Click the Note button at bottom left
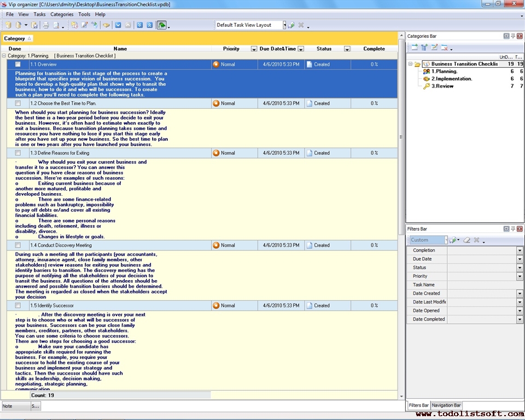The image size is (525, 420). [x=15, y=406]
